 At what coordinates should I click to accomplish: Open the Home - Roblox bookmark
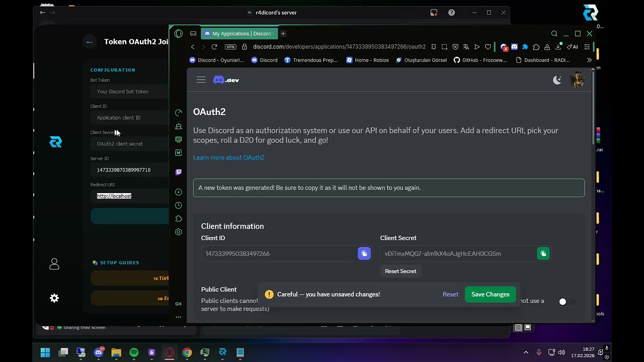click(x=368, y=60)
